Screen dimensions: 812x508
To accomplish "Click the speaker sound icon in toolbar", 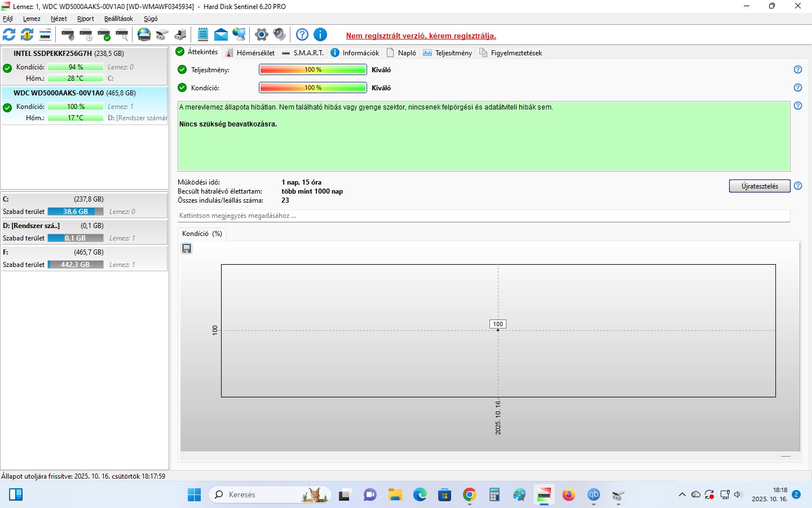I will [x=279, y=34].
